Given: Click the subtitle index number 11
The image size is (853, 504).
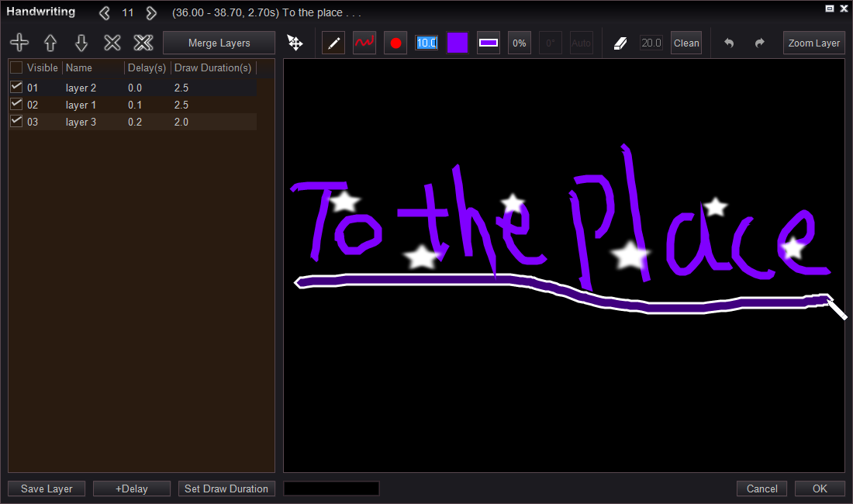Looking at the screenshot, I should coord(128,12).
